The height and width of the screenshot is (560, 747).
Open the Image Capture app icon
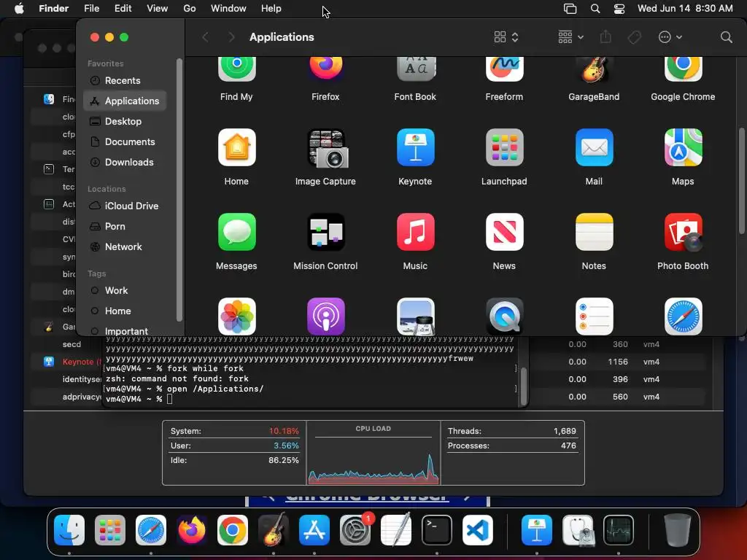point(328,149)
